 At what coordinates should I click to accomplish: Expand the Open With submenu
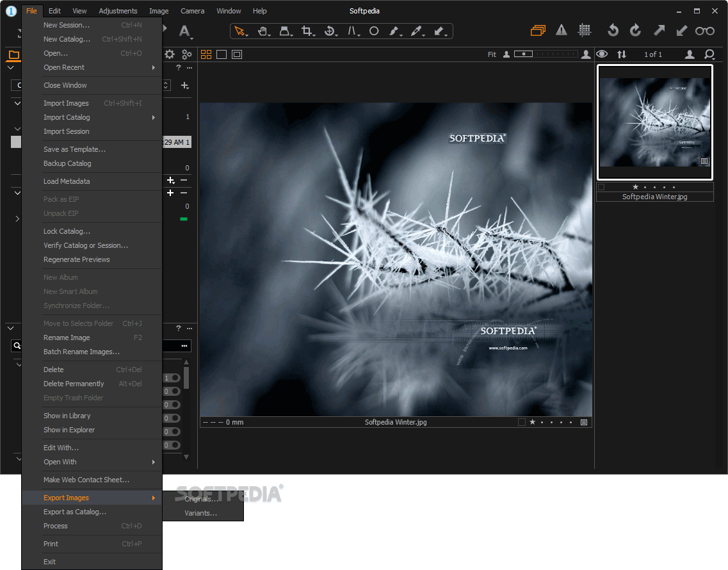click(x=92, y=462)
